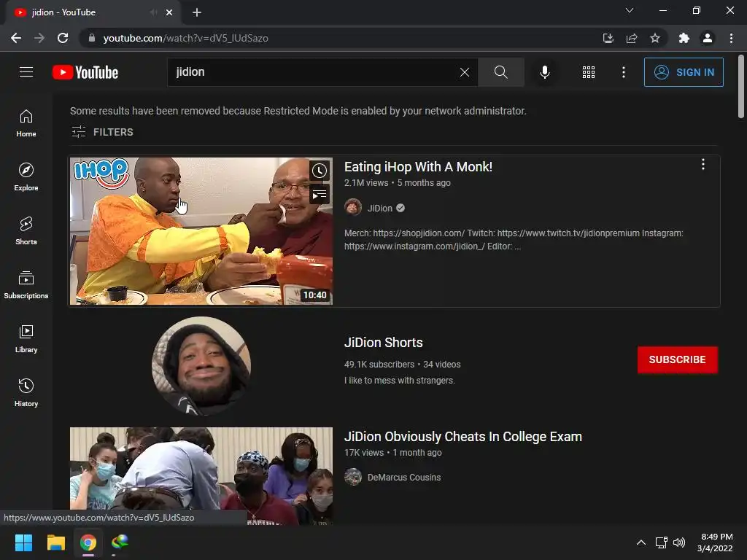Open the College Exam video thumbnail
Screen dimensions: 747x560
(201, 476)
